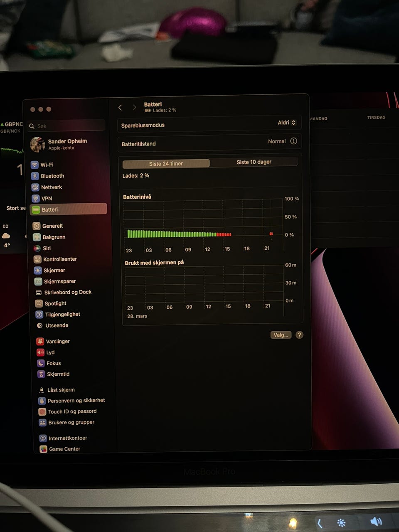Open Skjermsparer icon
399x532 pixels.
coord(38,281)
